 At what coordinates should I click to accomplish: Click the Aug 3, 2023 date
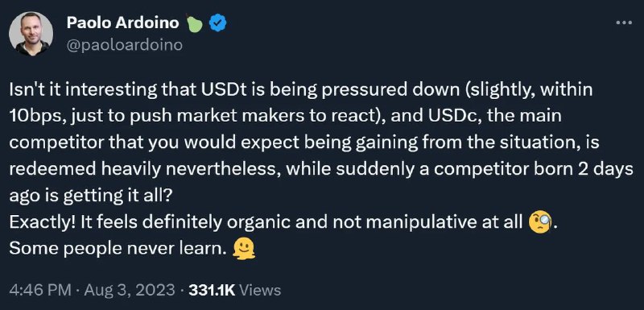click(130, 291)
